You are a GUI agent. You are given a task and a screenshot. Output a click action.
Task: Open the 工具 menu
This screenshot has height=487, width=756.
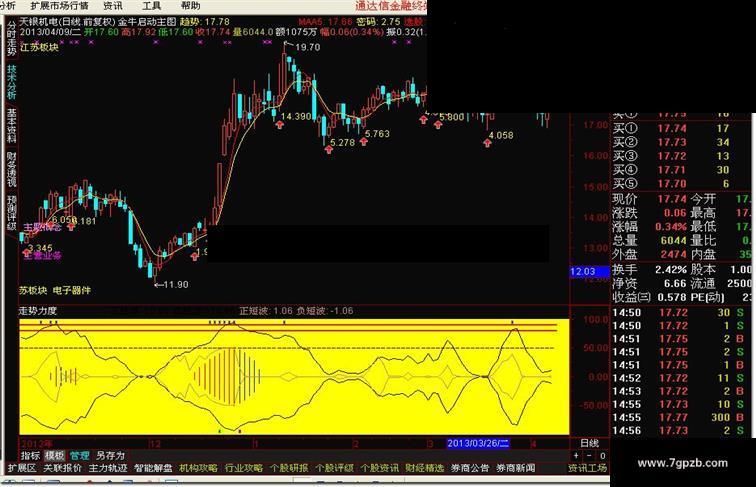(x=151, y=6)
